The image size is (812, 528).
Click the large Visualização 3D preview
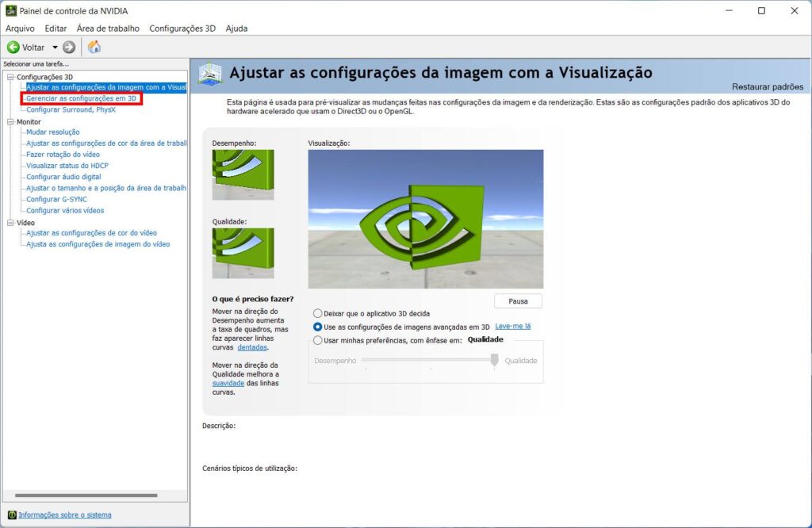tap(426, 219)
